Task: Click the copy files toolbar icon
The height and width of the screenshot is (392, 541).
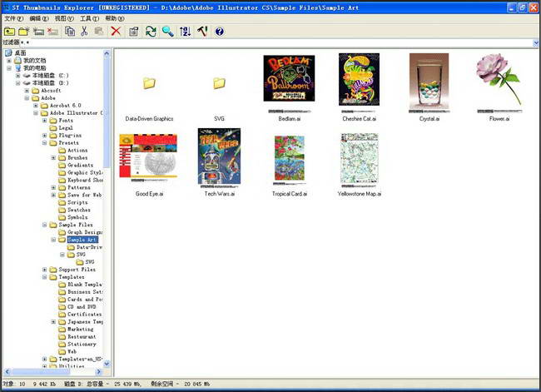Action: pos(69,31)
